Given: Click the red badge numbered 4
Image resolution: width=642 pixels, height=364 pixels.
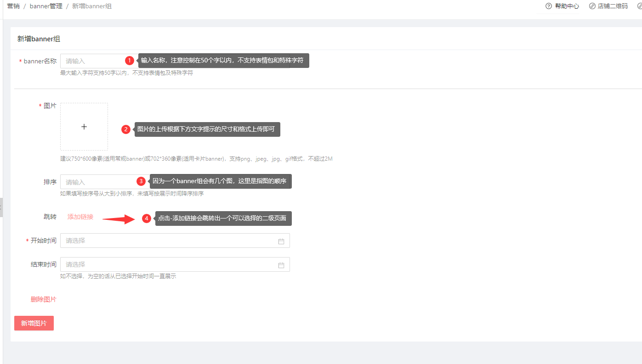Looking at the screenshot, I should click(x=147, y=218).
